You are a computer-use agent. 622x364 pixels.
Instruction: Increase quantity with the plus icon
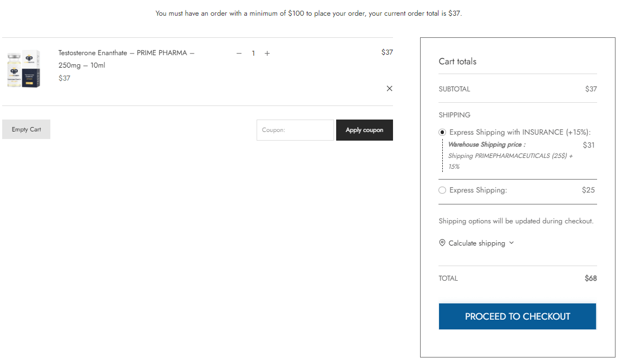pos(267,53)
